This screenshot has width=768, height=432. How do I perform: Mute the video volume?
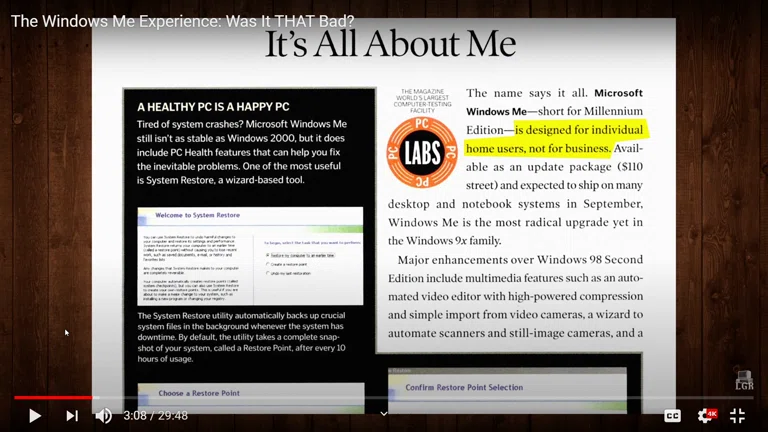click(x=104, y=415)
